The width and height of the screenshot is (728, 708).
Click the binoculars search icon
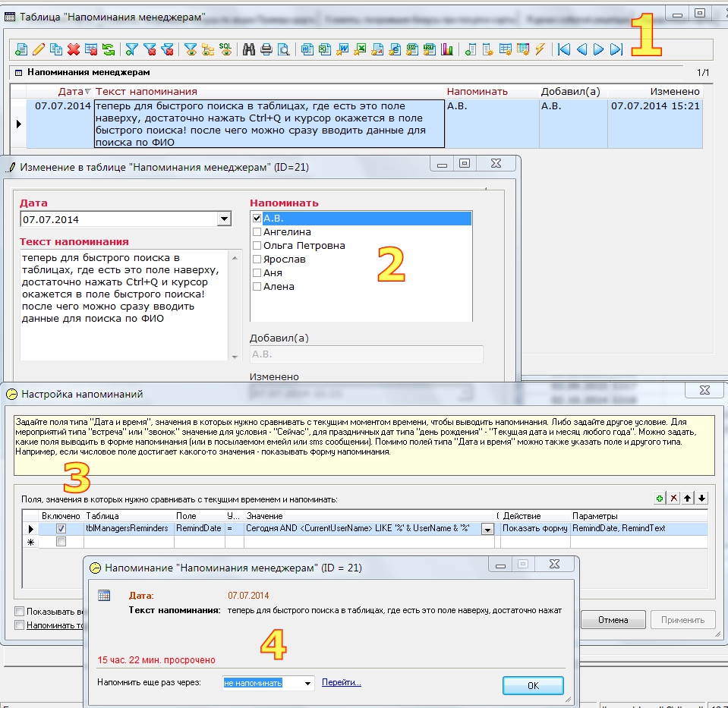248,49
